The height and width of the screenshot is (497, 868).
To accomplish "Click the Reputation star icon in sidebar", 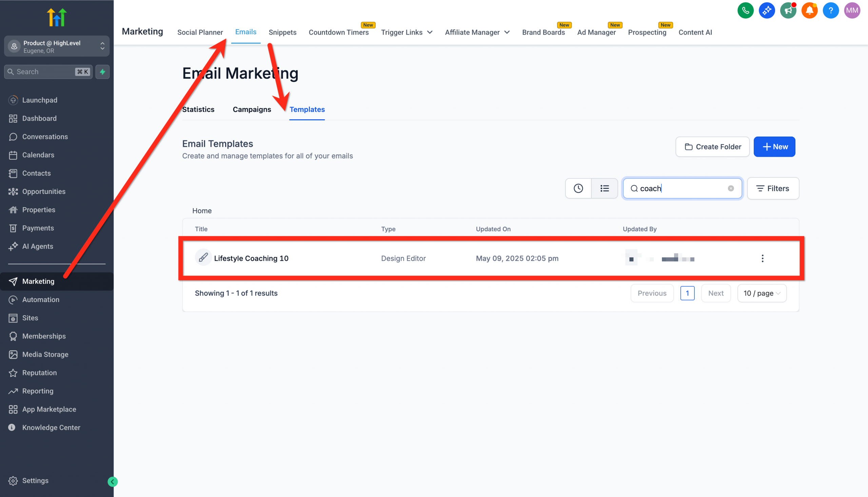I will click(x=13, y=373).
